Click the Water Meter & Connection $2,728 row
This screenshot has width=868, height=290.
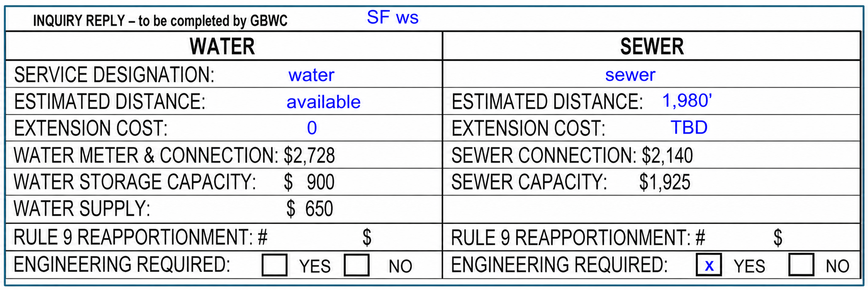(x=224, y=155)
